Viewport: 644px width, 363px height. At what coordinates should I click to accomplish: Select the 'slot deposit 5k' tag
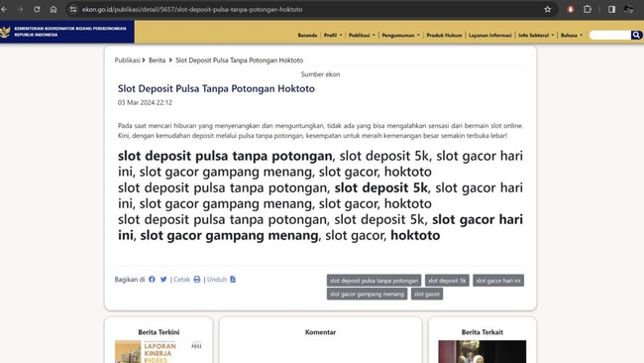[x=447, y=281]
